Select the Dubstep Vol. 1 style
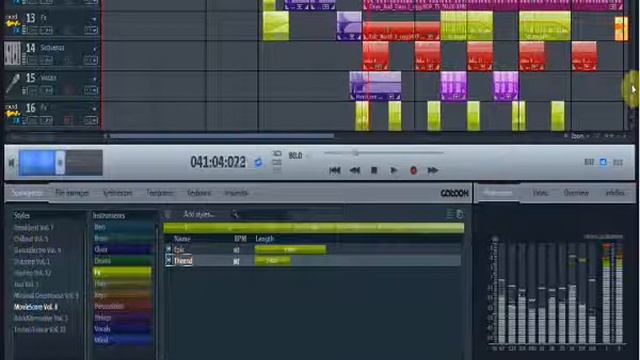This screenshot has width=640, height=360. tap(31, 261)
